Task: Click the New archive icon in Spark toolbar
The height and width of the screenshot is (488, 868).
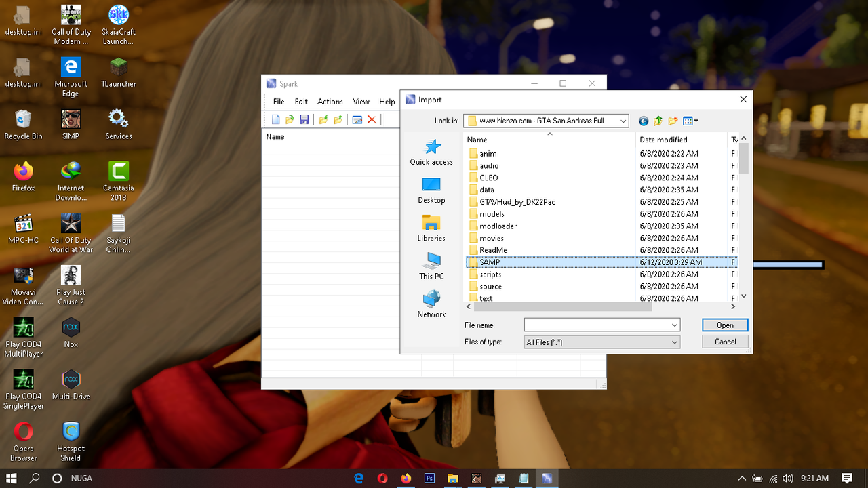Action: tap(276, 120)
